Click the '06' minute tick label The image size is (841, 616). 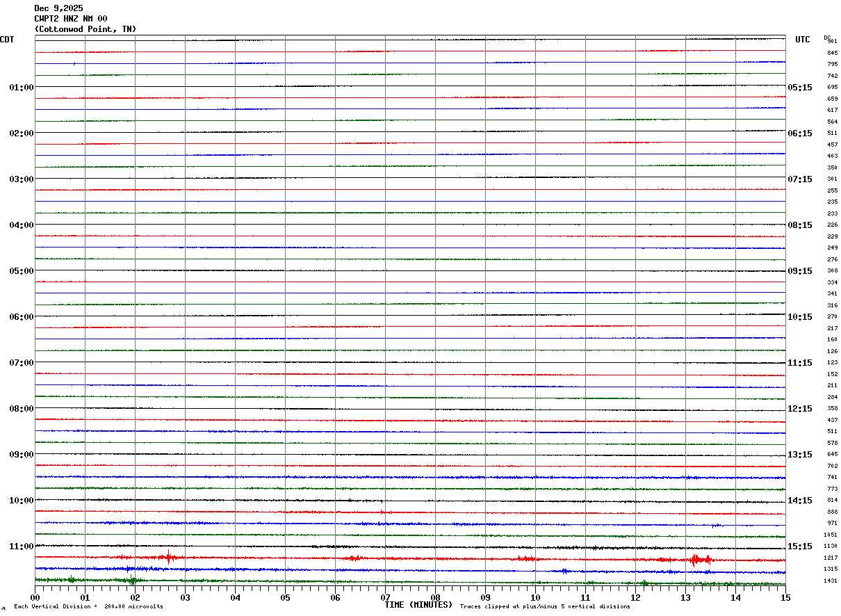335,597
